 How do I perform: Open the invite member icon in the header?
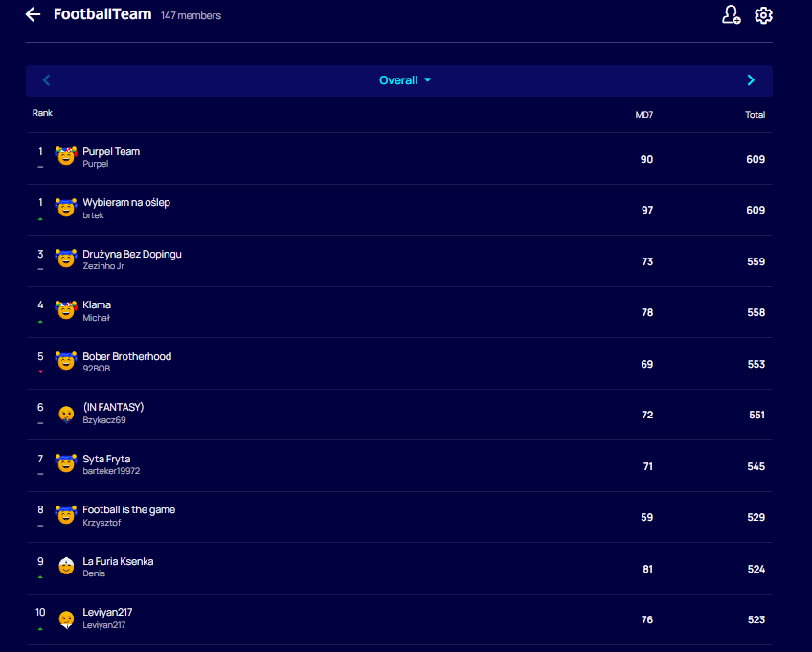point(732,15)
